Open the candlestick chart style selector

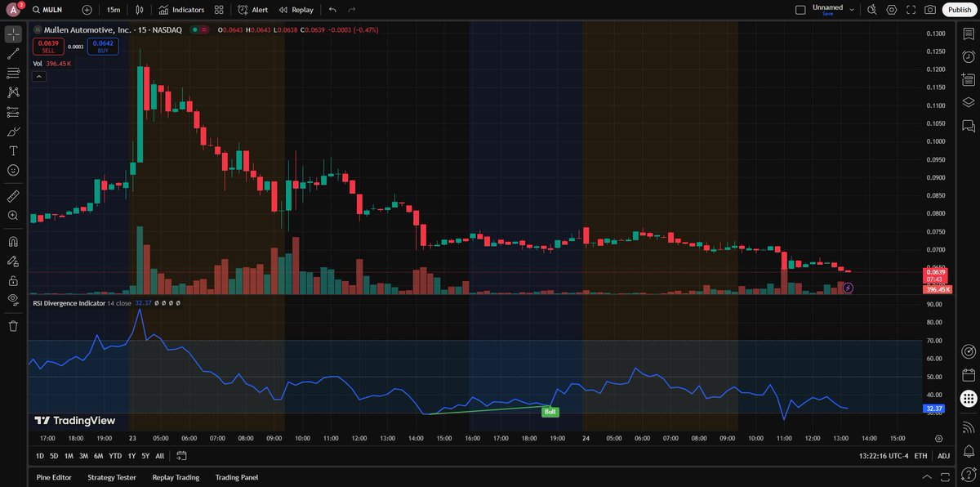(140, 10)
